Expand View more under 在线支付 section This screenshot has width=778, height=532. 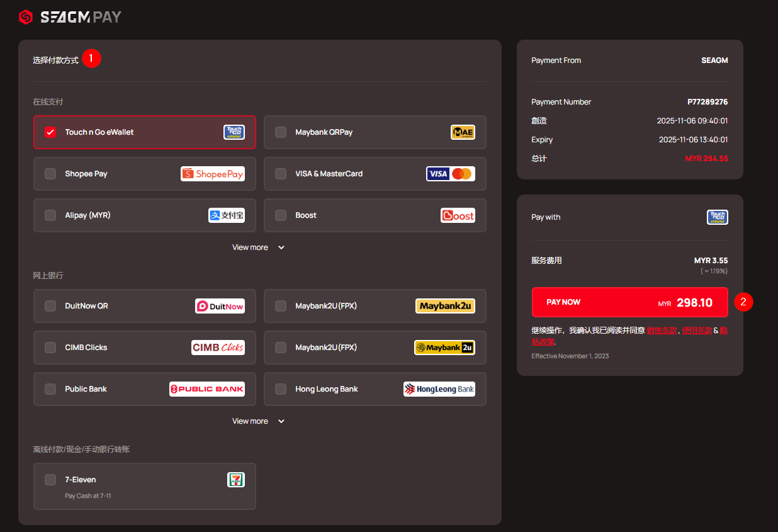(258, 247)
